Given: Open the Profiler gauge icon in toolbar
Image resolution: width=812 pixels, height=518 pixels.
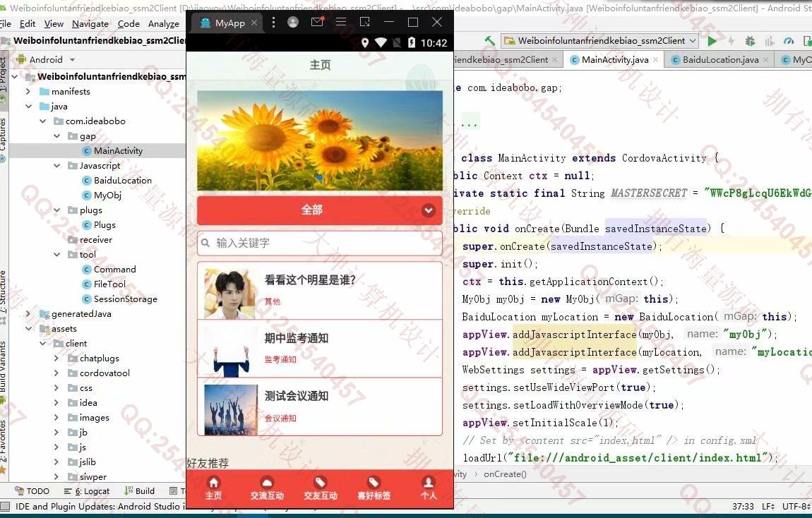Looking at the screenshot, I should 789,41.
